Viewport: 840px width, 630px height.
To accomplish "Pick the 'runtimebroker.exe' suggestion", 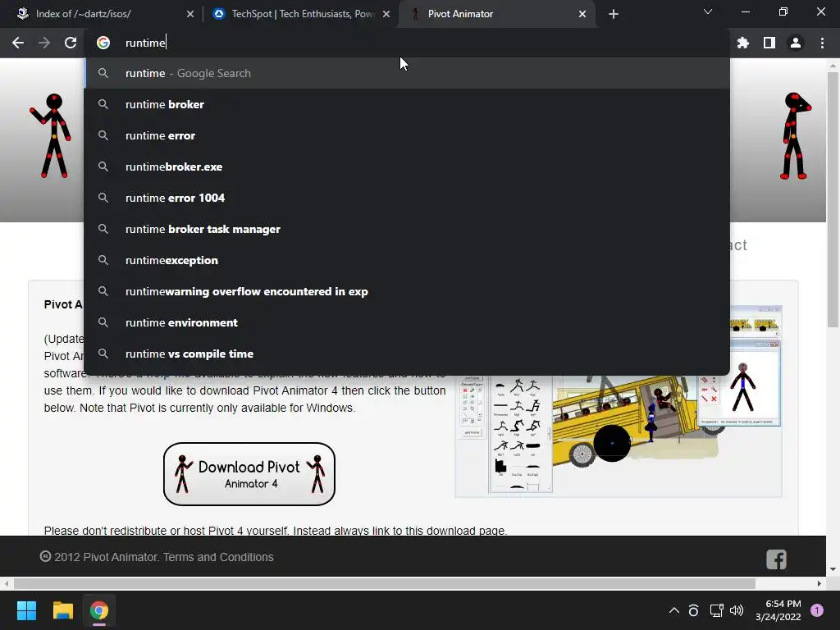I will [x=407, y=167].
